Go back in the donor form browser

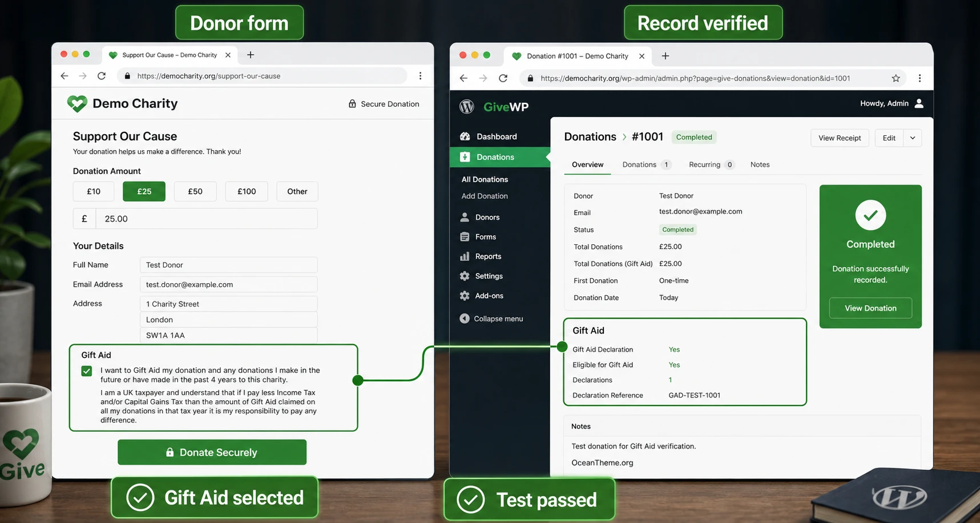click(64, 76)
